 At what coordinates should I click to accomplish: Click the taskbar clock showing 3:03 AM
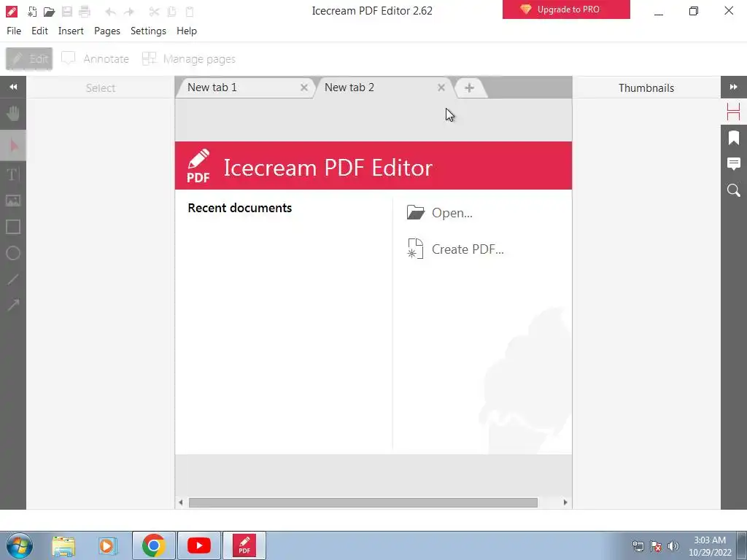point(710,545)
